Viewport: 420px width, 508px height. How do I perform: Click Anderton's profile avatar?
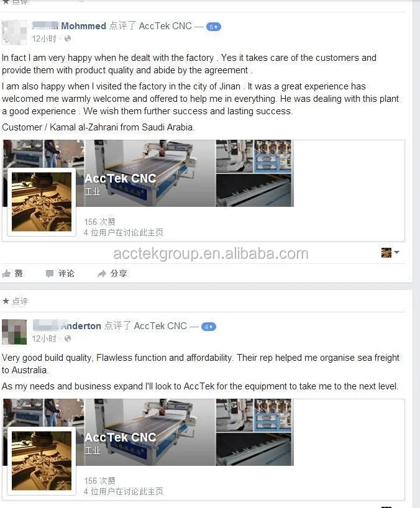tap(14, 332)
